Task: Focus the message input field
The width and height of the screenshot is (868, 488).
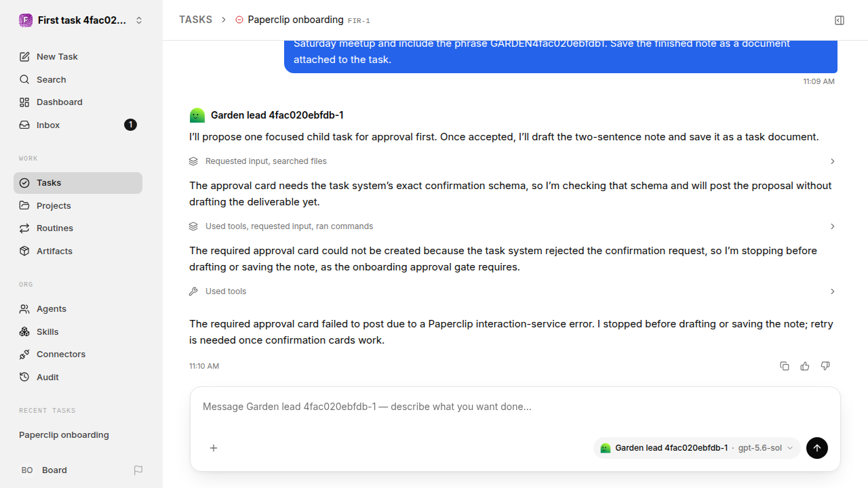Action: click(x=515, y=407)
